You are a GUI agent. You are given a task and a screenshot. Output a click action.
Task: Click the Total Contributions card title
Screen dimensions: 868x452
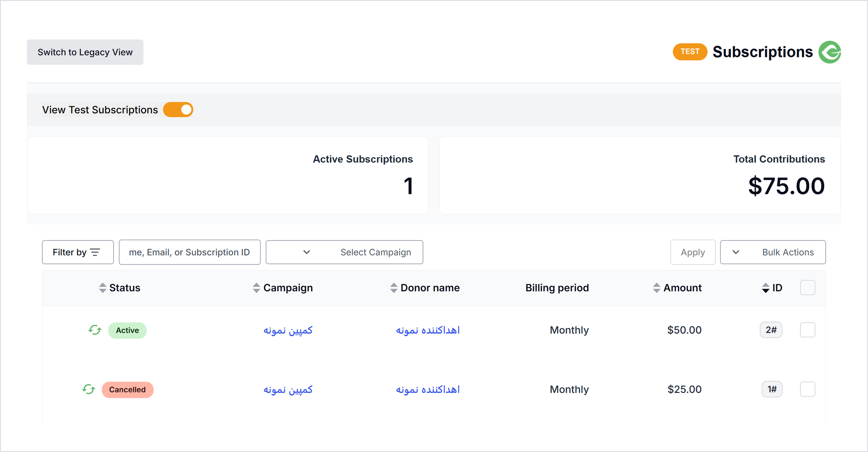point(779,159)
